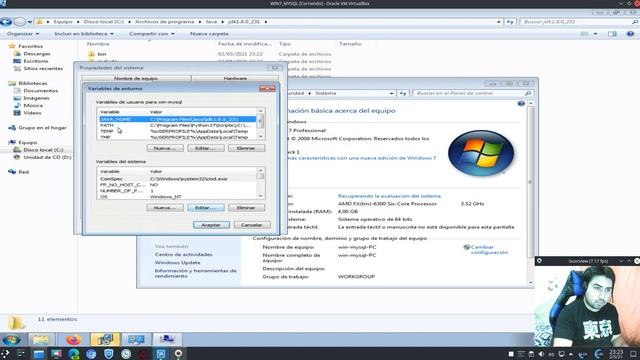Select Disco local (C:) in navigation tree
This screenshot has height=360, width=640.
43,150
